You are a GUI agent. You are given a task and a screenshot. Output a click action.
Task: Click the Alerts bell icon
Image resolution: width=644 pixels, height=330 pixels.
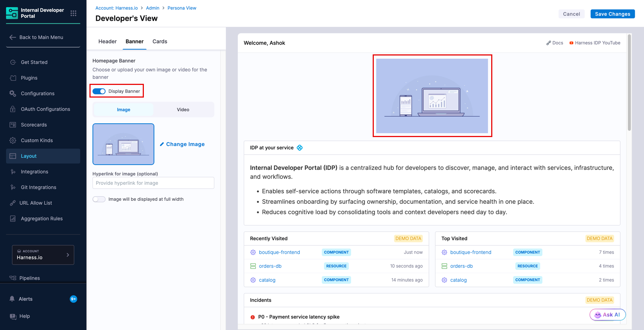point(12,299)
